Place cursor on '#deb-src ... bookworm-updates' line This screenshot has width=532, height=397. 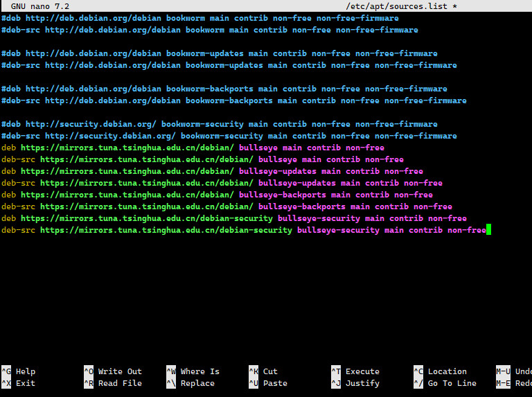click(x=229, y=65)
